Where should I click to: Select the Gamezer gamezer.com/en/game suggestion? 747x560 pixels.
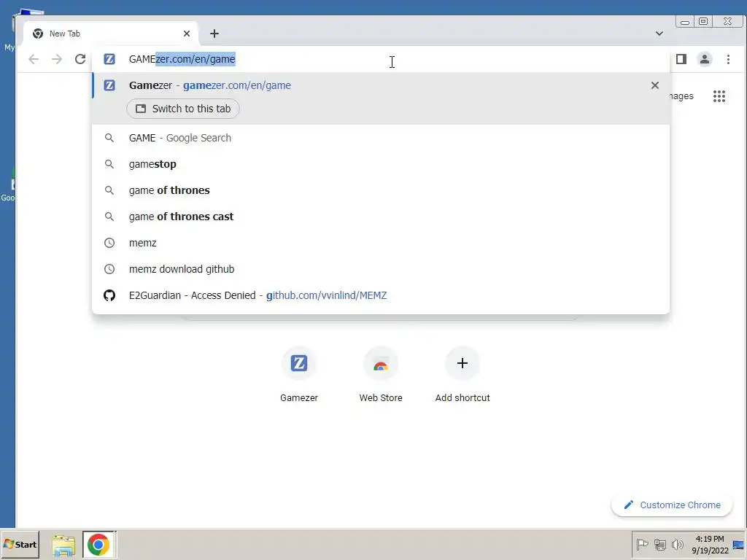[381, 85]
